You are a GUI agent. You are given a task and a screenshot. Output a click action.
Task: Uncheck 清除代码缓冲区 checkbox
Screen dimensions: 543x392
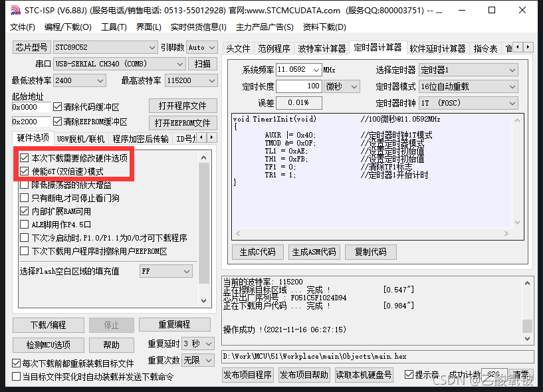57,107
